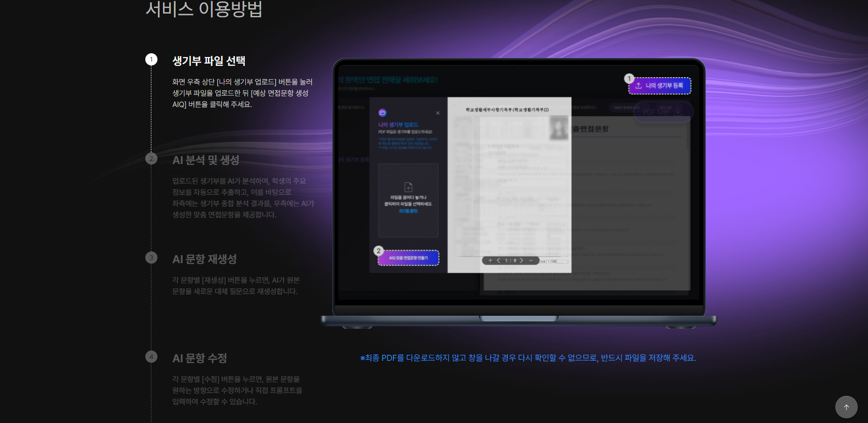Zoom out with the minus icon on PDF viewer
868x423 pixels.
(x=531, y=260)
